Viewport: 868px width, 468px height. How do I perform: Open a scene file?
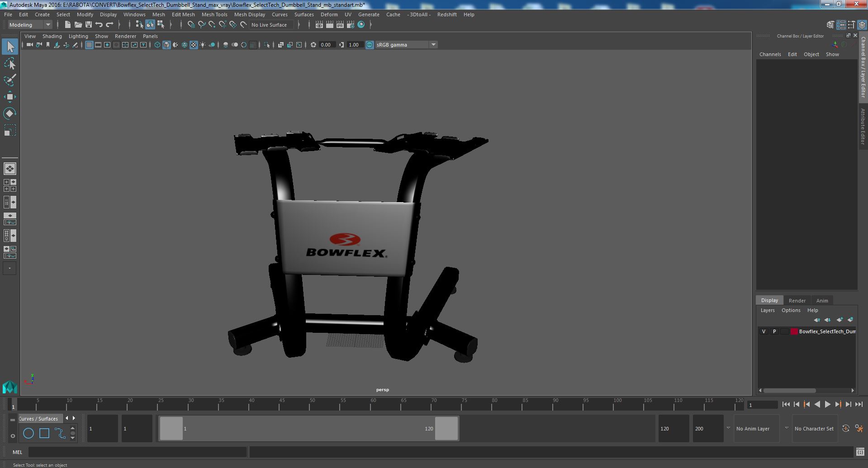[x=78, y=25]
